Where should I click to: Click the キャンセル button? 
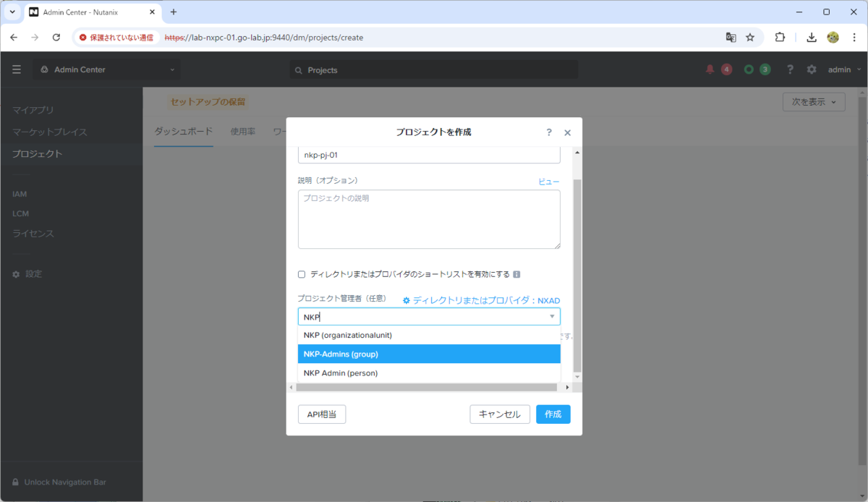tap(500, 414)
